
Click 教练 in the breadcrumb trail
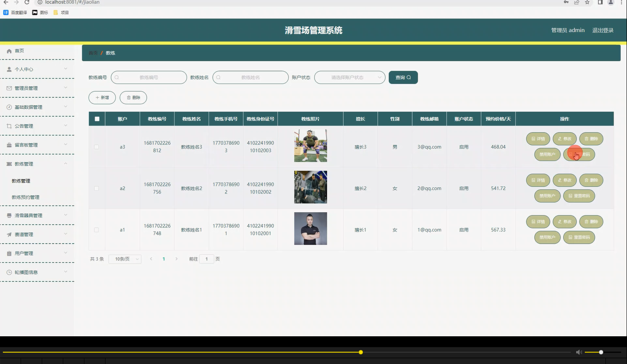click(x=110, y=53)
